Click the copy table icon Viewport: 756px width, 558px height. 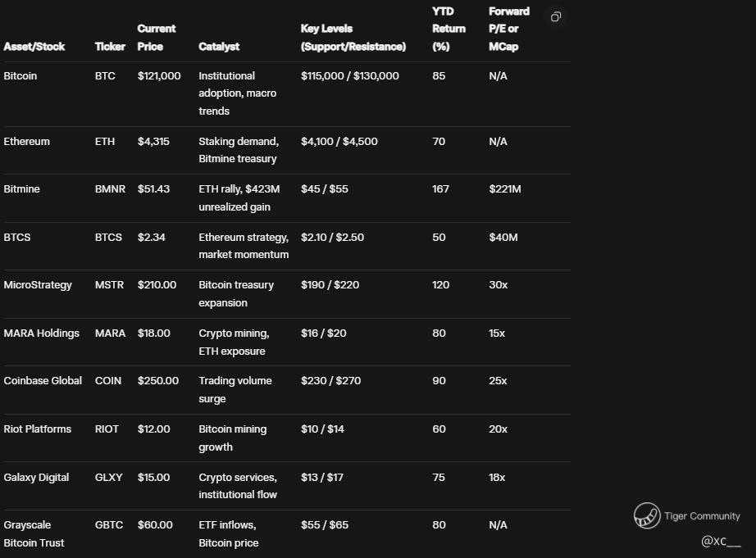tap(555, 17)
